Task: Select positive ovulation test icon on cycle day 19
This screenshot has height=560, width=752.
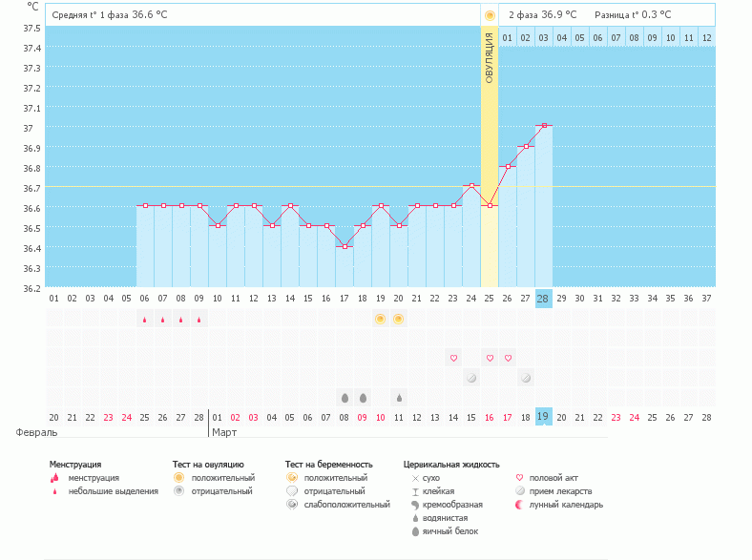Action: click(380, 319)
